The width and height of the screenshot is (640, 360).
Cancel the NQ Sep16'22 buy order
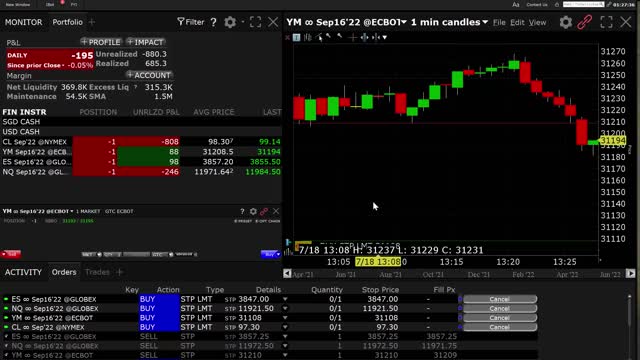(500, 309)
